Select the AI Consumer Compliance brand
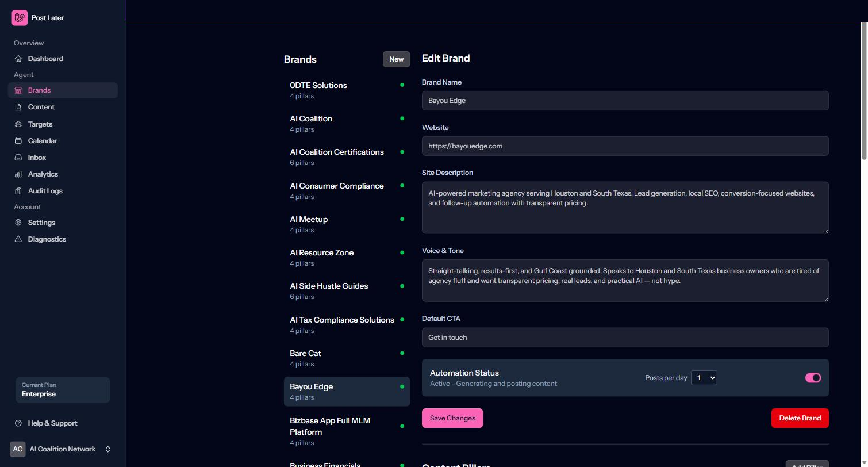Screen dimensions: 868x467 click(347, 191)
